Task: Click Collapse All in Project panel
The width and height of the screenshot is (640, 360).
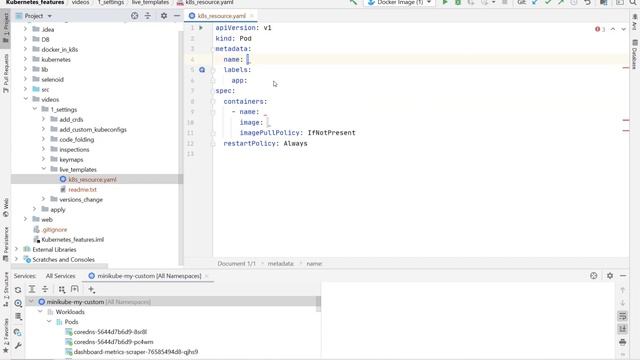Action: [x=148, y=16]
